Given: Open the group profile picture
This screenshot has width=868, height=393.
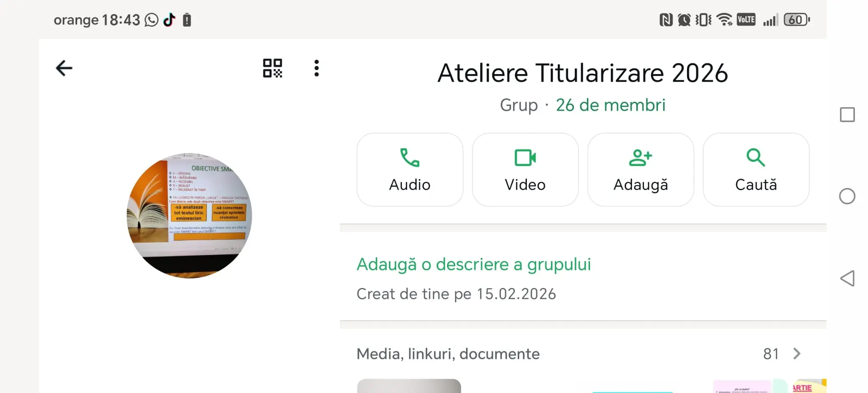Looking at the screenshot, I should click(189, 216).
